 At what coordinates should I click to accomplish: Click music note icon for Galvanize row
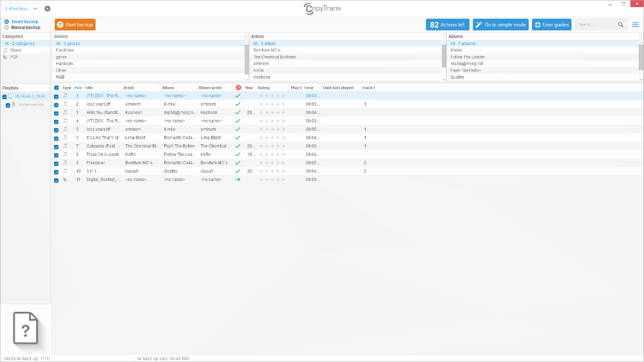point(65,146)
